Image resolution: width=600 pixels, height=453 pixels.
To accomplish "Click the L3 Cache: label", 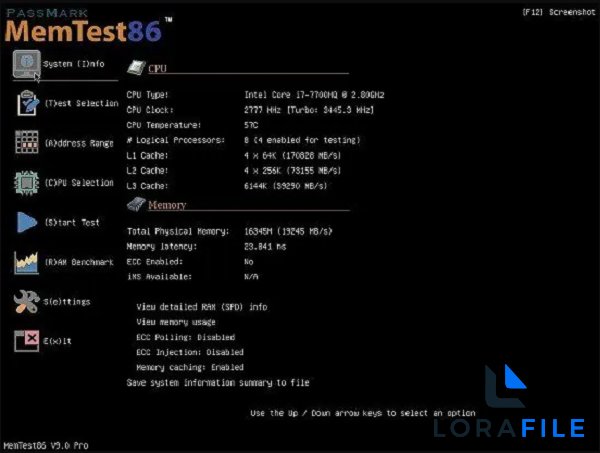I will point(147,186).
